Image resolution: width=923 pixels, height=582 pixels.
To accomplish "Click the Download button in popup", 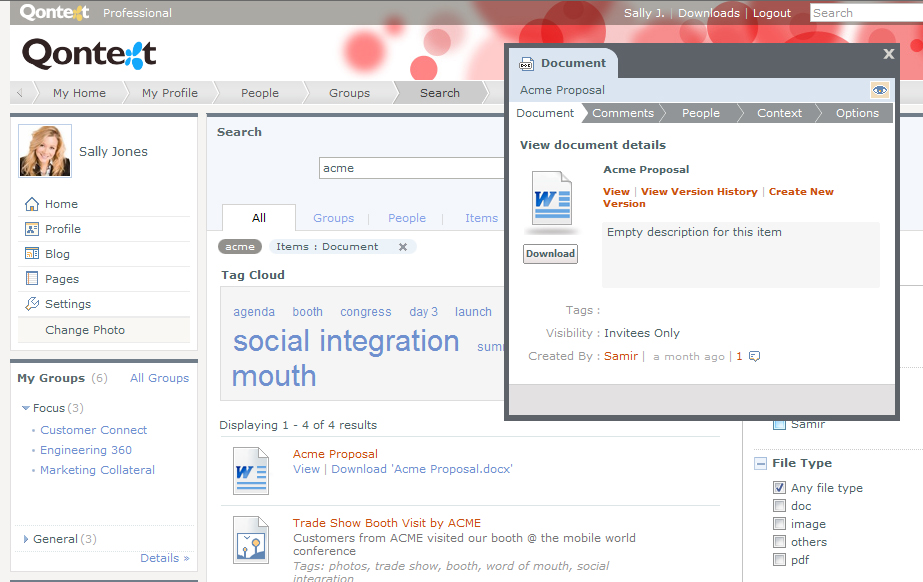I will click(x=550, y=254).
